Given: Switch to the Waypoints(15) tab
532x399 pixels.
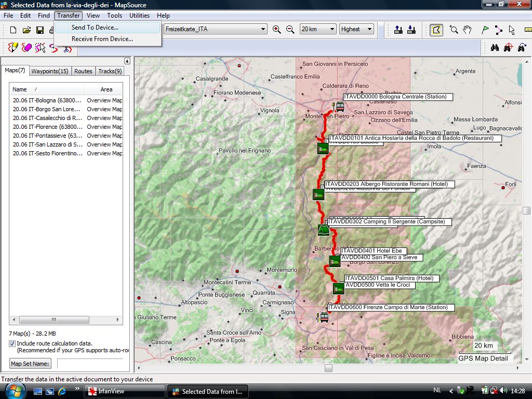Looking at the screenshot, I should point(49,71).
